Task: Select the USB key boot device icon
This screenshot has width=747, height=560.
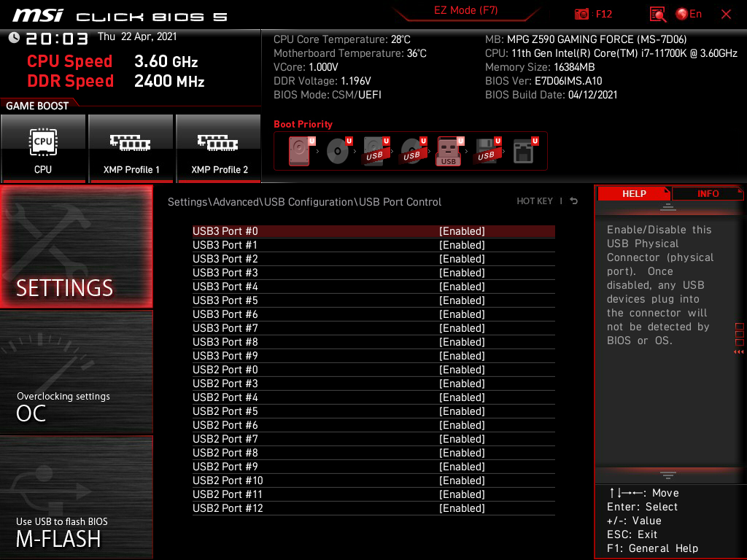Action: (449, 151)
